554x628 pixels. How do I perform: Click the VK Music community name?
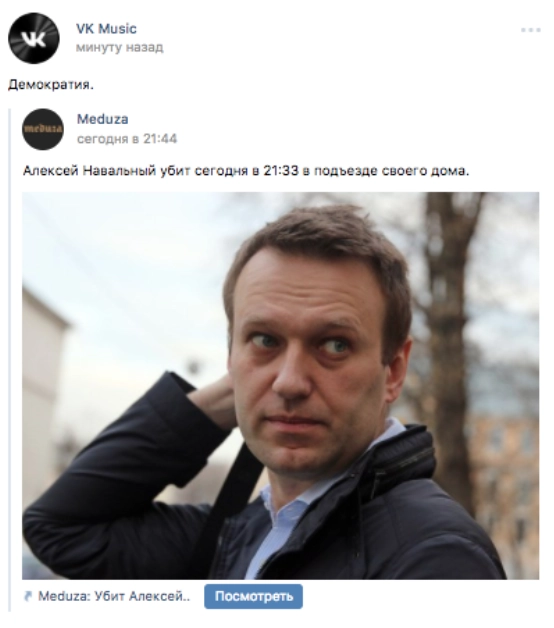[x=106, y=29]
